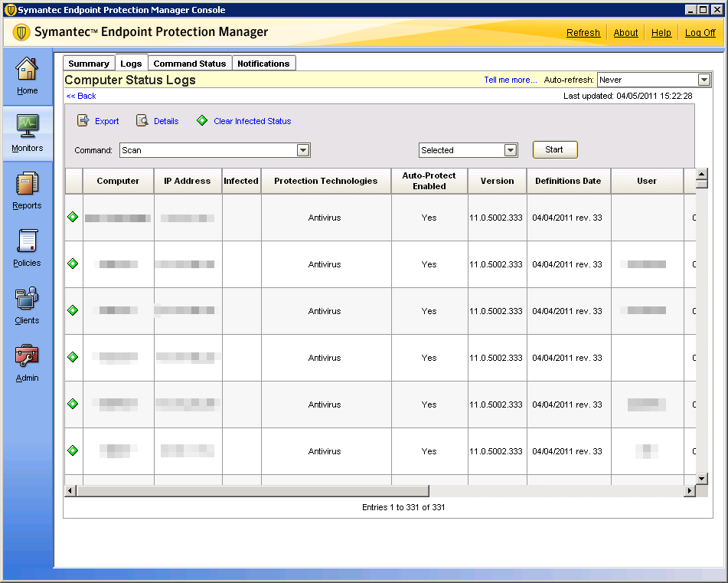
Task: Open the Admin toolbox icon
Action: pos(27,362)
